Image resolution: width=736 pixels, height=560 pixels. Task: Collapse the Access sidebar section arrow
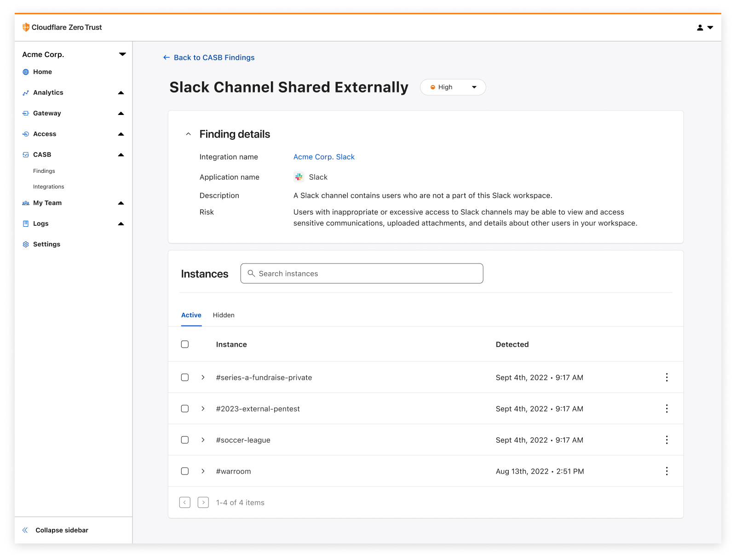point(121,134)
